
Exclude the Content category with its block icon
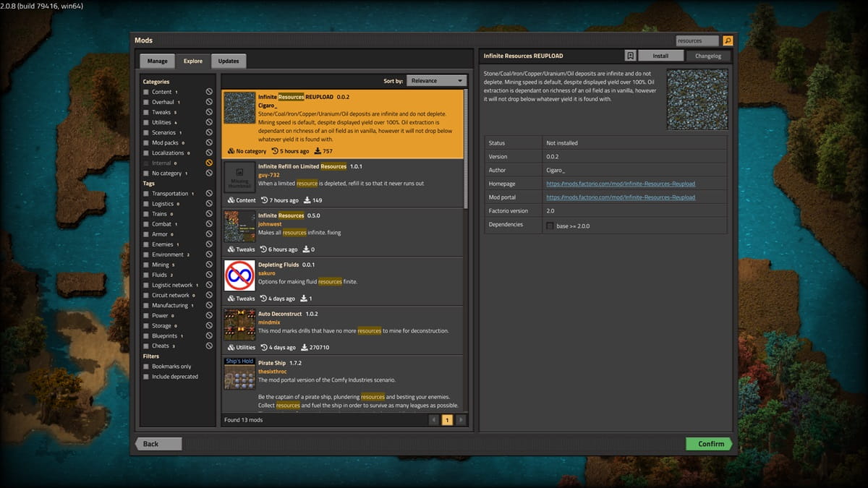pyautogui.click(x=209, y=92)
